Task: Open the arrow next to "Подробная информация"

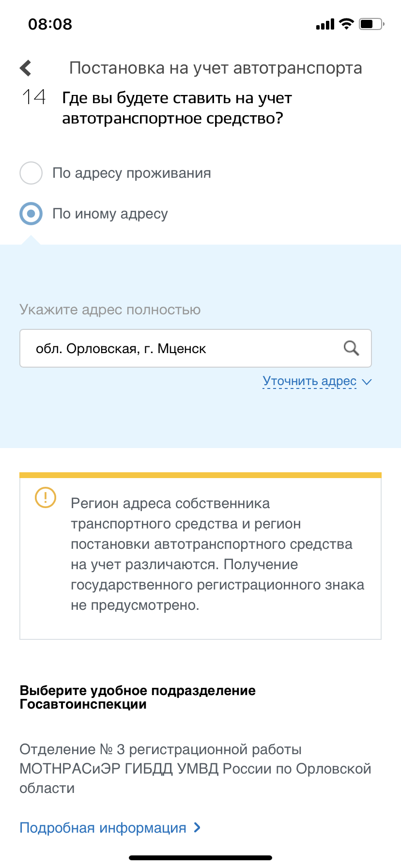Action: coord(197,827)
